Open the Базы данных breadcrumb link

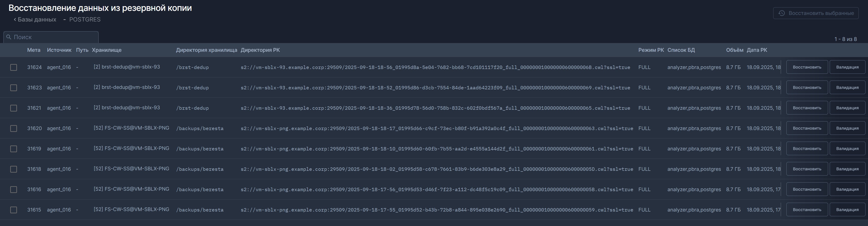click(37, 19)
